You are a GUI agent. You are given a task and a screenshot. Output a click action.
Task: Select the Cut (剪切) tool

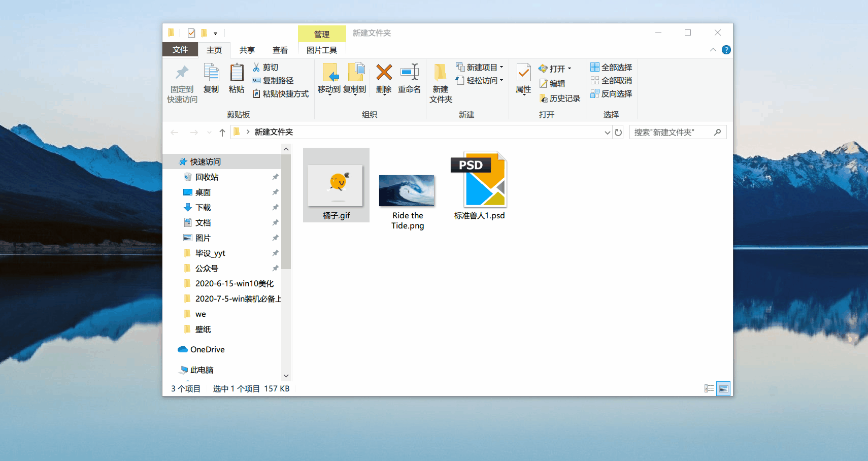268,67
